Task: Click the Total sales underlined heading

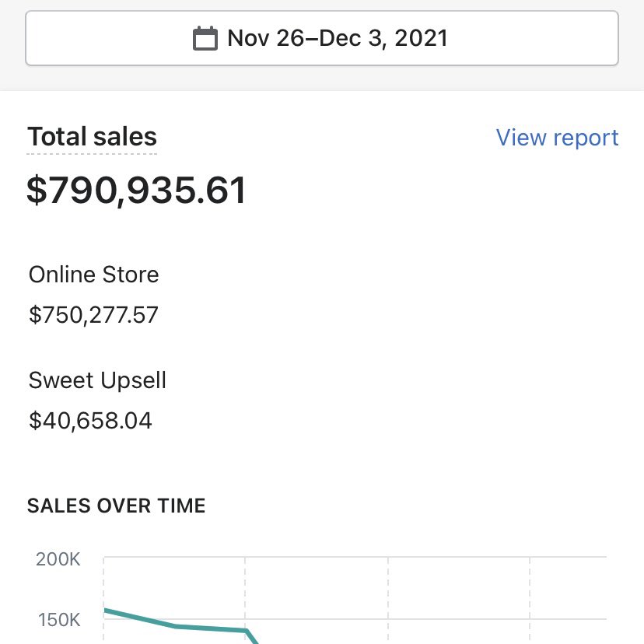Action: pyautogui.click(x=93, y=138)
